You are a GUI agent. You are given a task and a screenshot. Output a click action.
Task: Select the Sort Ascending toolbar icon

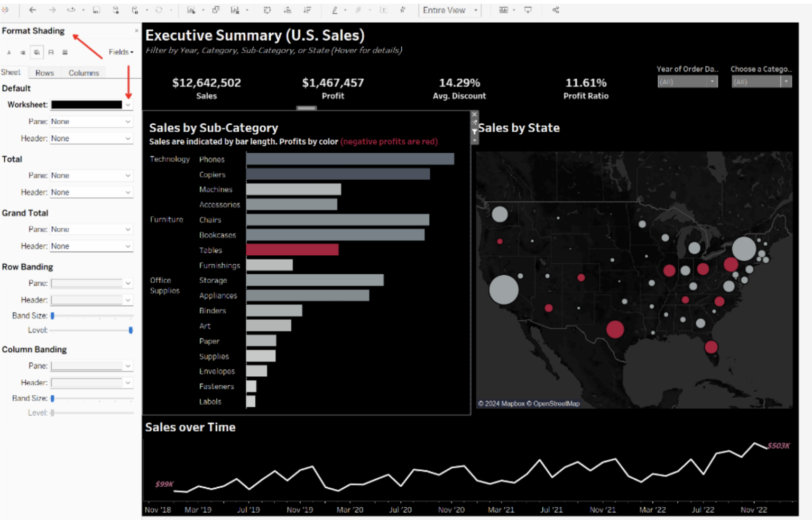[x=288, y=10]
